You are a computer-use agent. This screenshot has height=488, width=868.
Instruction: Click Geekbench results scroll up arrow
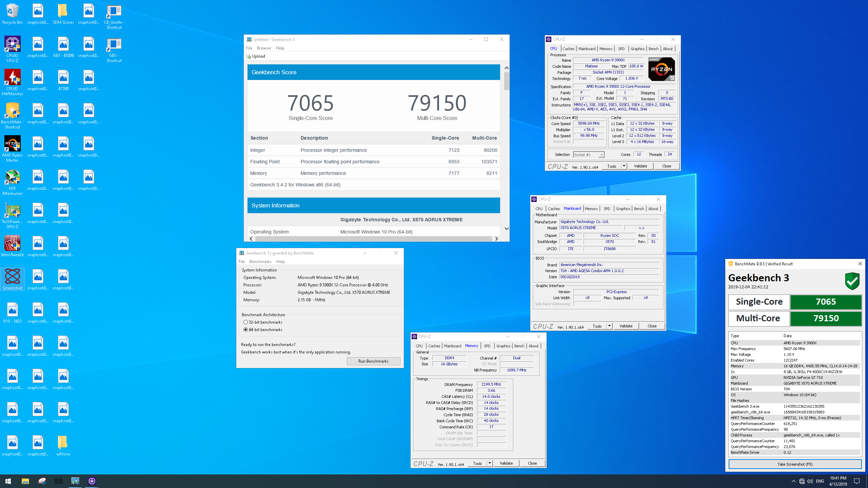(x=507, y=68)
